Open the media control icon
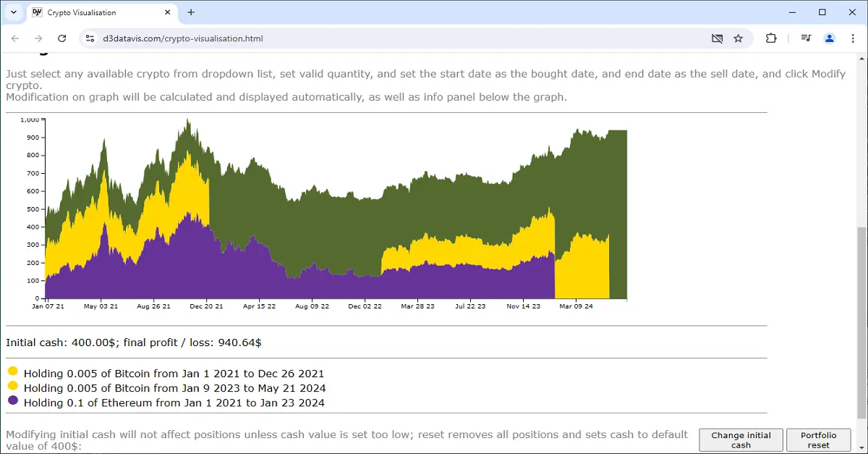Image resolution: width=868 pixels, height=454 pixels. point(806,38)
